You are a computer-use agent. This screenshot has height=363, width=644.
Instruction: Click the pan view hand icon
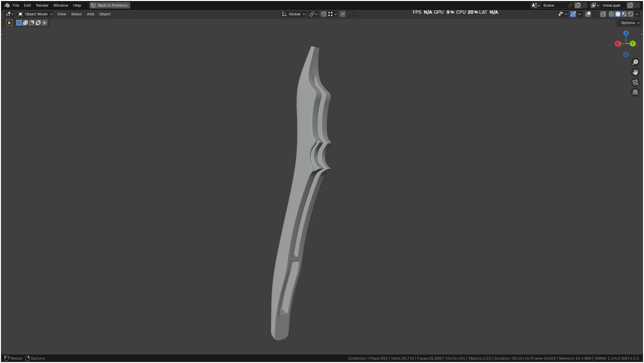[635, 72]
